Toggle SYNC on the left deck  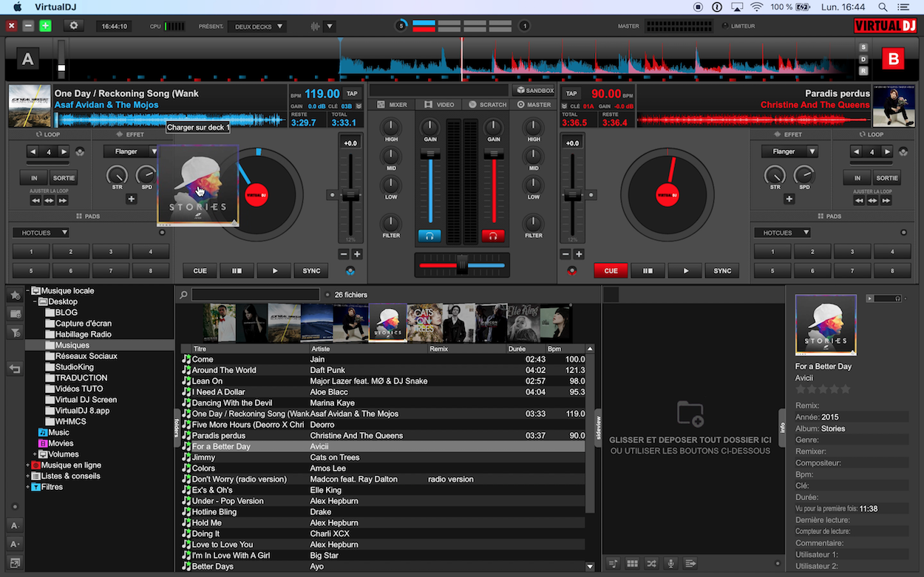coord(311,271)
